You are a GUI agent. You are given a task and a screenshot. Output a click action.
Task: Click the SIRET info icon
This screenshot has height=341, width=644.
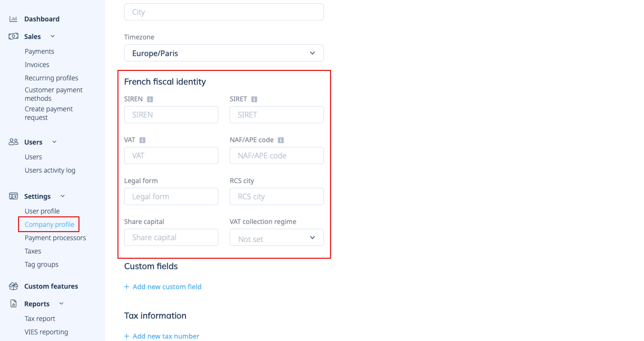(x=254, y=99)
